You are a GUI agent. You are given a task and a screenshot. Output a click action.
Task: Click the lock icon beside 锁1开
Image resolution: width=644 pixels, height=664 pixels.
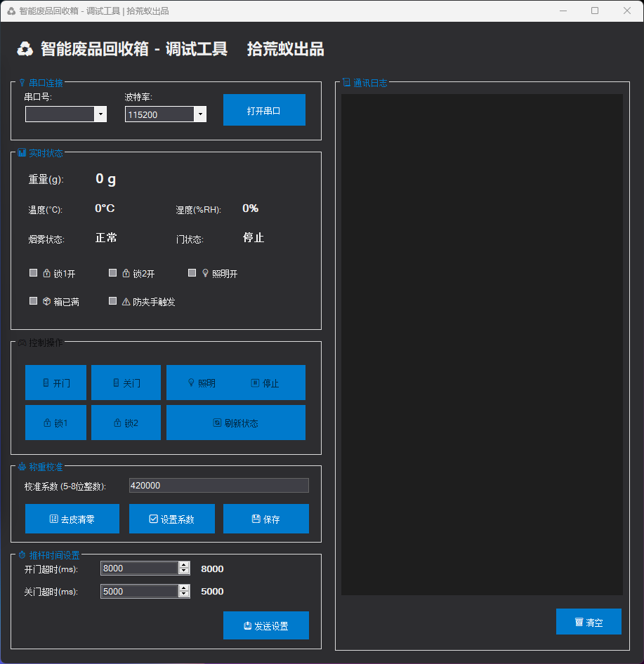tap(46, 273)
